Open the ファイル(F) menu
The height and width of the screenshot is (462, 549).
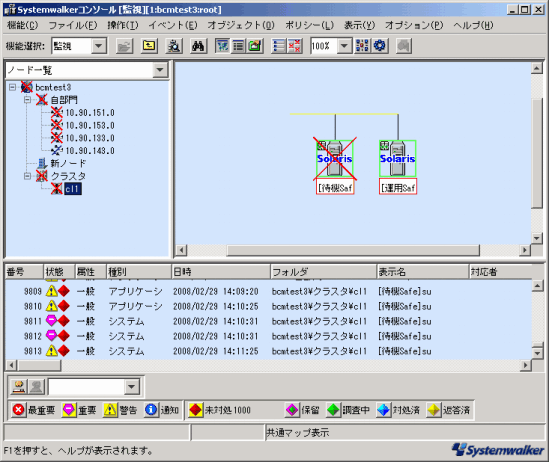tap(72, 25)
